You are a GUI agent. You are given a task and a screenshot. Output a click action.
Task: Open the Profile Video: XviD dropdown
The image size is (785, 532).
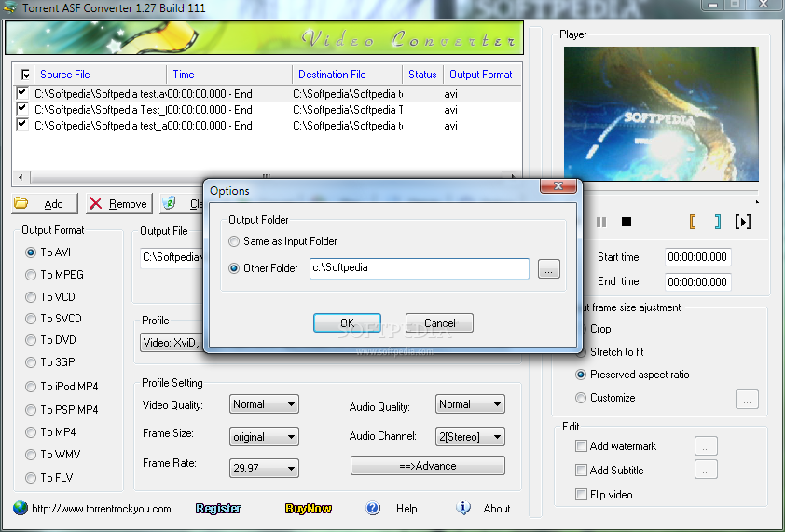point(172,343)
